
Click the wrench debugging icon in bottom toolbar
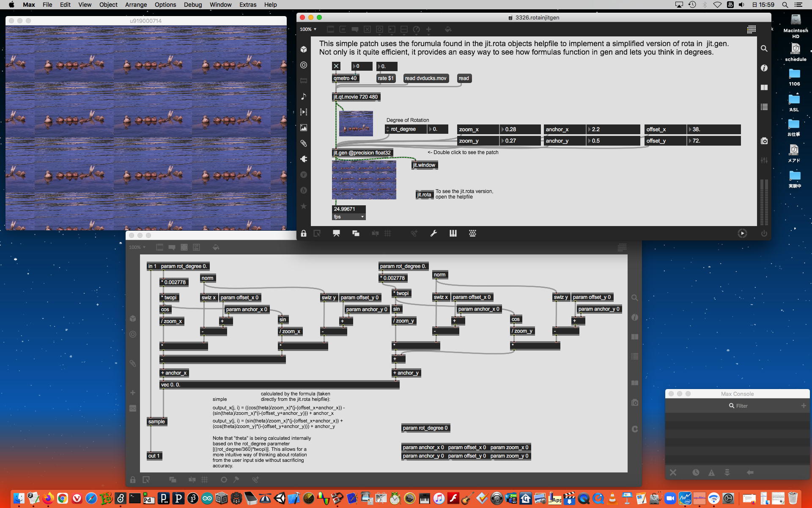tap(433, 233)
